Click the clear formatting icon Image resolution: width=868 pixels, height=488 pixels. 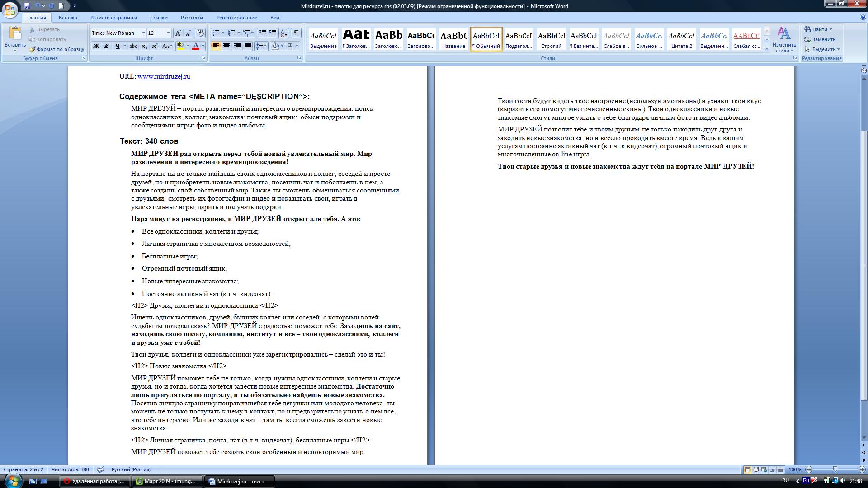coord(200,33)
